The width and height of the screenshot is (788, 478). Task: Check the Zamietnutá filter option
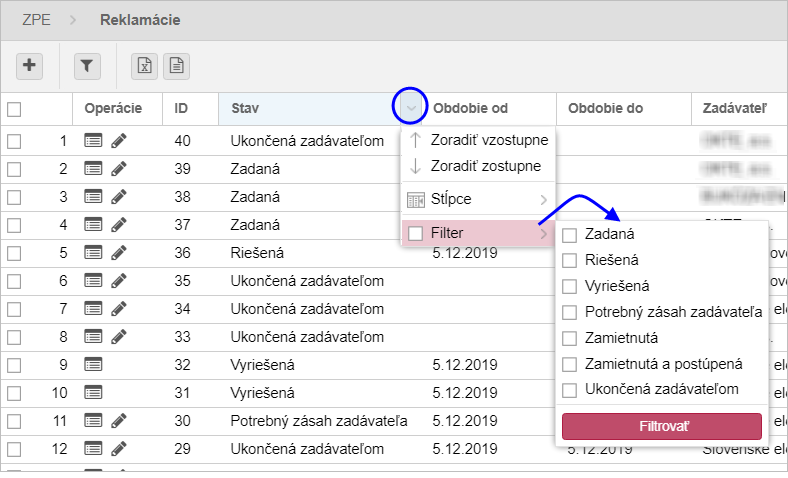point(569,338)
